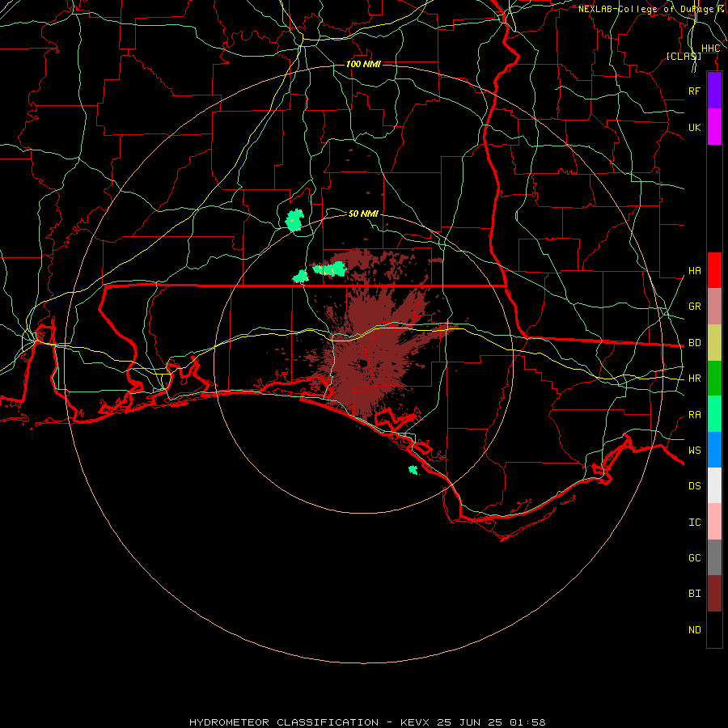The height and width of the screenshot is (728, 728).
Task: Click the HR legend label
Action: pos(694,379)
